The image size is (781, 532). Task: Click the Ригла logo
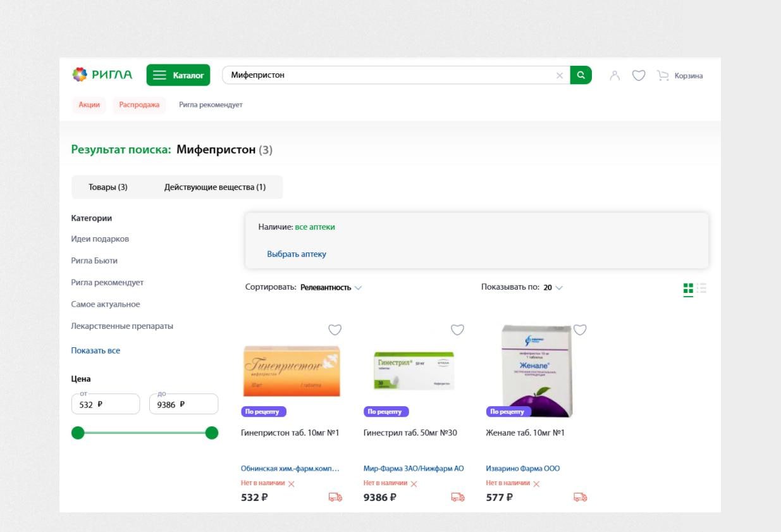pyautogui.click(x=102, y=75)
